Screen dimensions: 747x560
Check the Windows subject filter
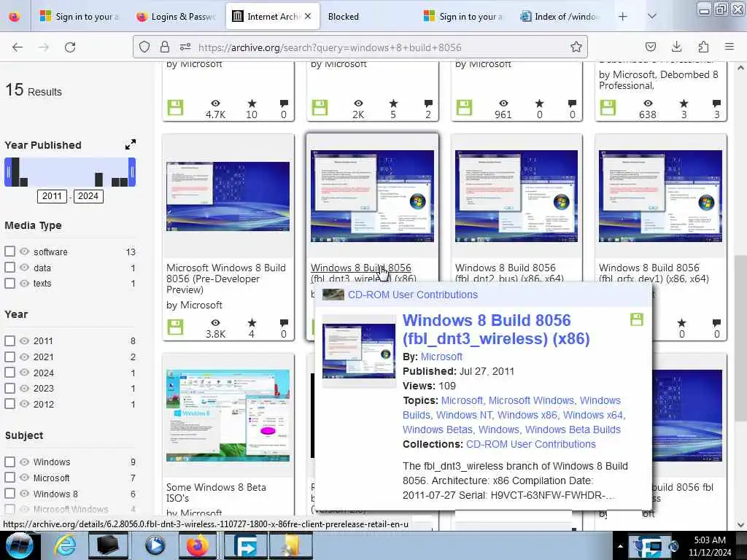click(9, 462)
